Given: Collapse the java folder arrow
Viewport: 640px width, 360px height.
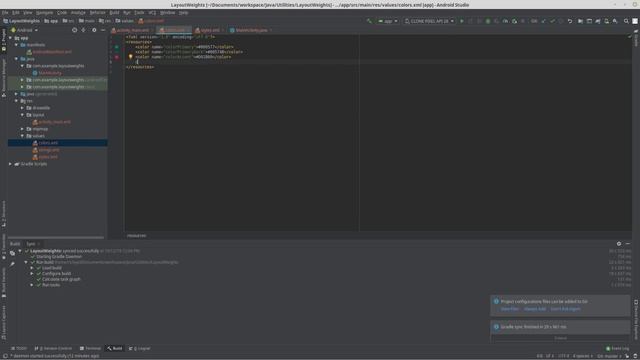Looking at the screenshot, I should [17, 59].
